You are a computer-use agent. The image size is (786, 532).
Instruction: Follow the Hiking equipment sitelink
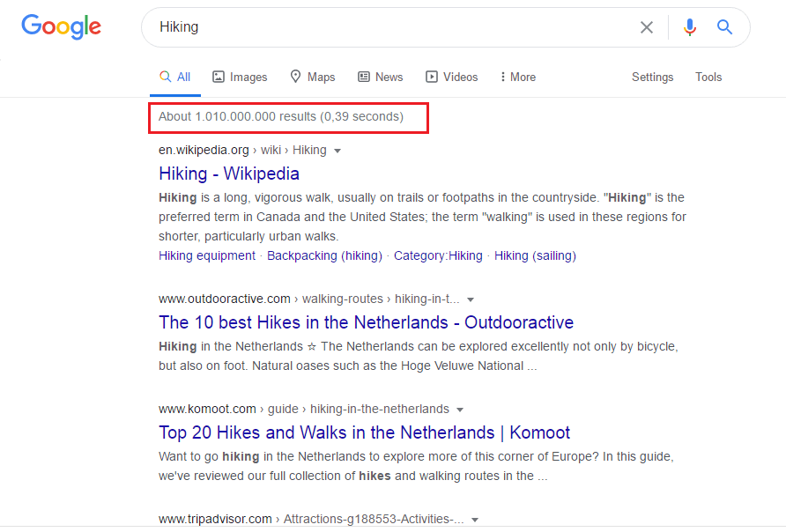tap(207, 256)
